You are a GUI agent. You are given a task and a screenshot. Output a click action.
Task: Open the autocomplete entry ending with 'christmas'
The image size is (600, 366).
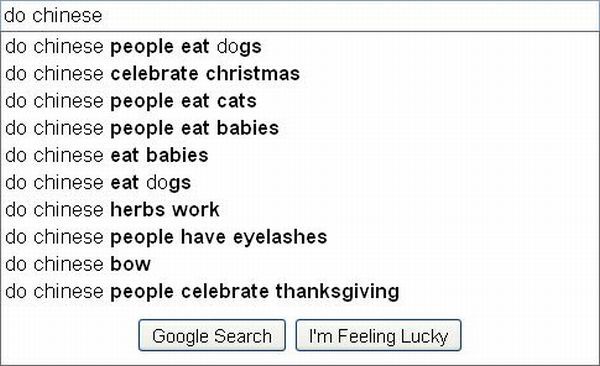pos(300,74)
